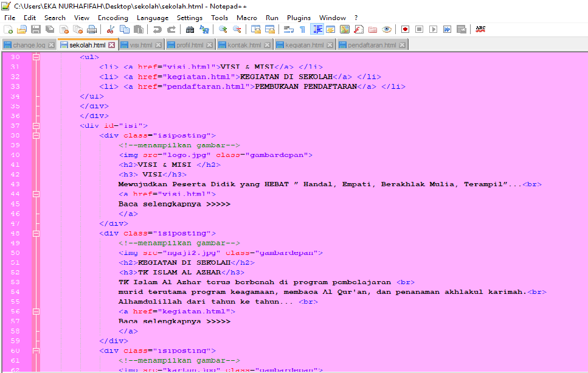Toggle Word Wrap from the toolbar
Viewport: 588px width, 373px height.
(x=288, y=29)
